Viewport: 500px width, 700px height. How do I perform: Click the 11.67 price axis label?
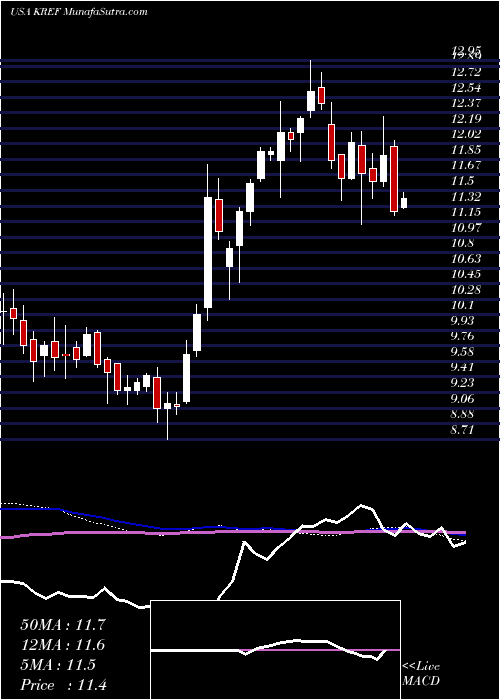click(x=467, y=165)
